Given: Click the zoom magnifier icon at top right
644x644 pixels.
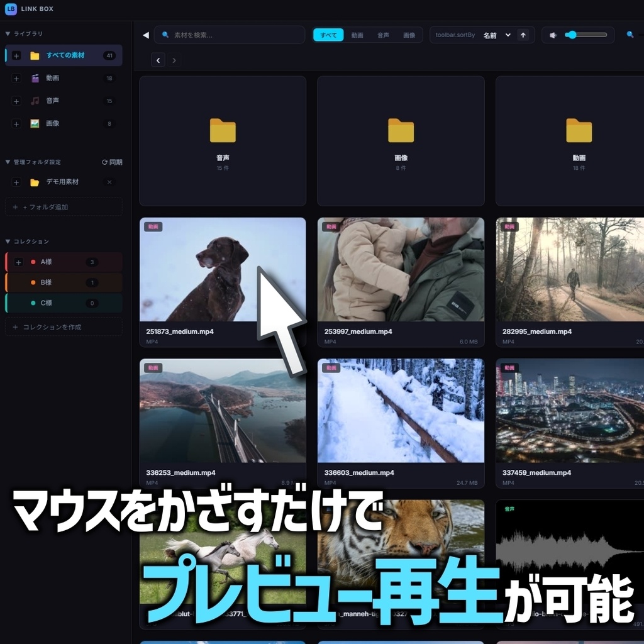Looking at the screenshot, I should [x=630, y=35].
